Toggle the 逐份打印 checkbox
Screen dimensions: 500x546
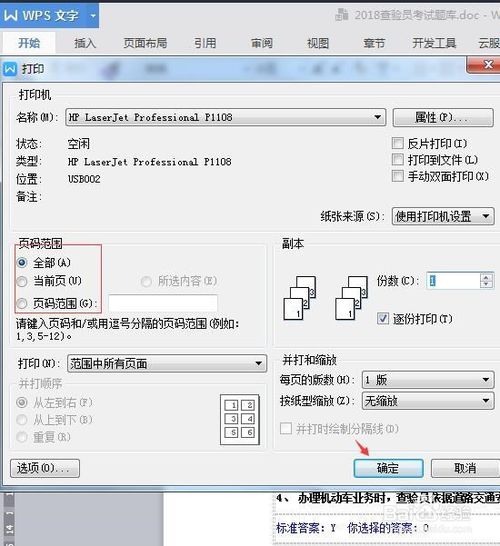point(383,318)
